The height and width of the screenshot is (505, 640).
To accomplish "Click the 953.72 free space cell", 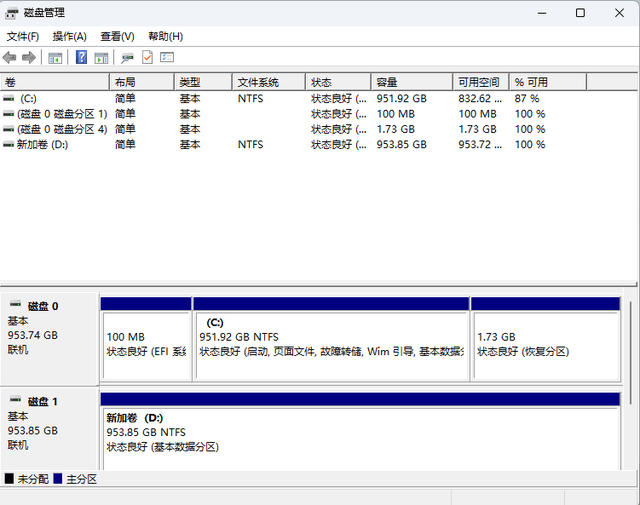I will [x=480, y=145].
